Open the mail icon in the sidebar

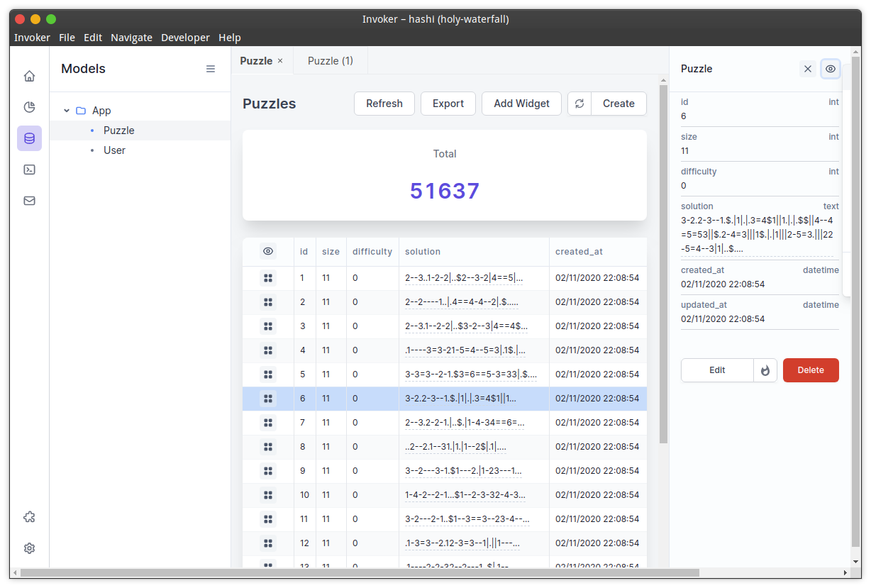coord(29,201)
